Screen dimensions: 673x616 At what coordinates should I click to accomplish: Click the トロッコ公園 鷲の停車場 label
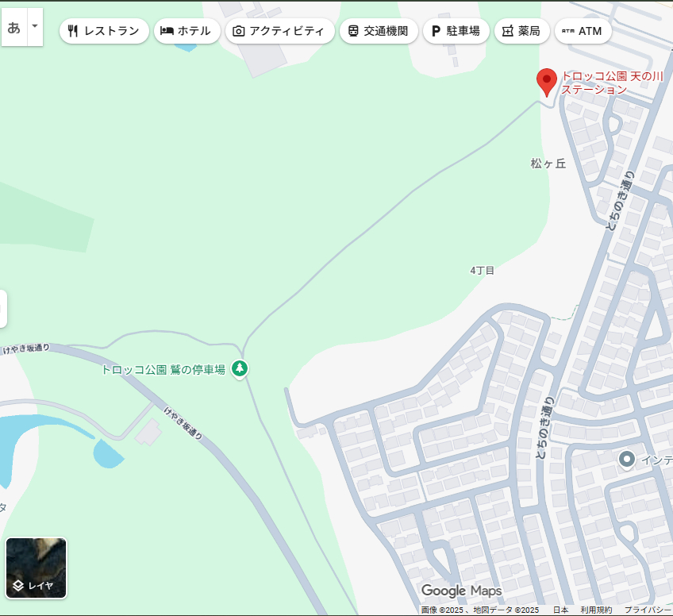coord(163,370)
